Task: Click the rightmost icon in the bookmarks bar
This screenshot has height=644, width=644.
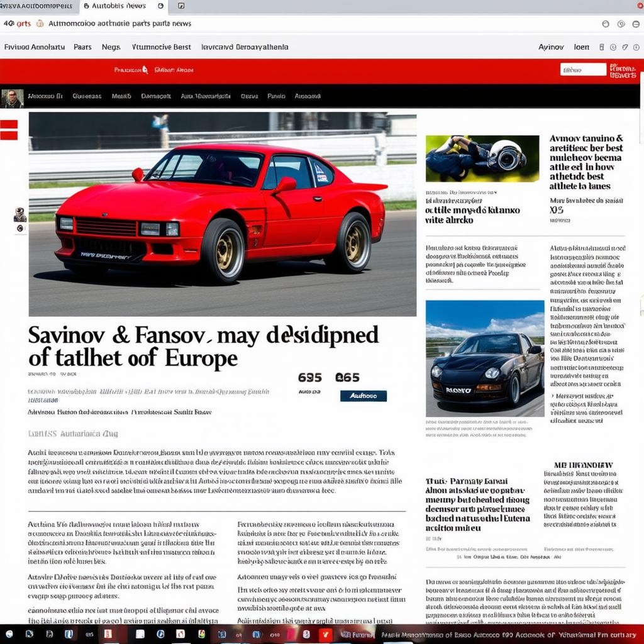Action: point(636,47)
